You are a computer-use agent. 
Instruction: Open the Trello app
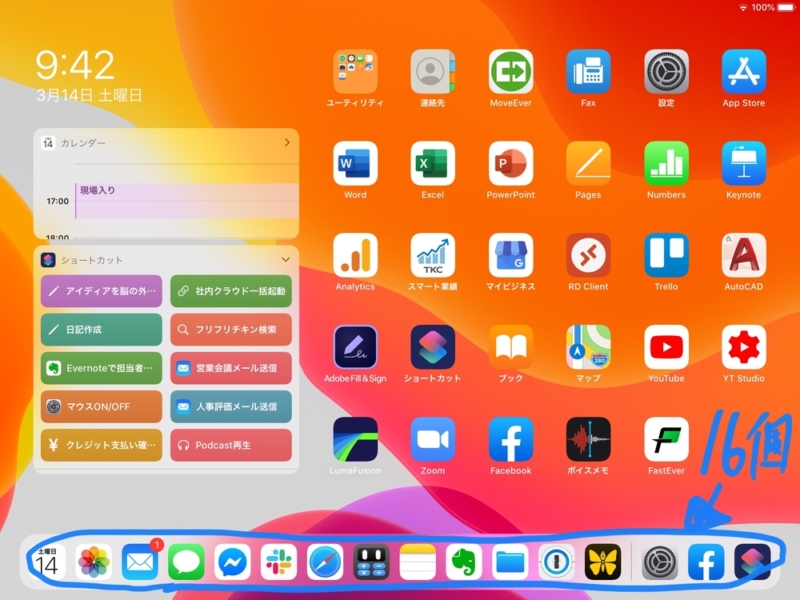click(666, 255)
